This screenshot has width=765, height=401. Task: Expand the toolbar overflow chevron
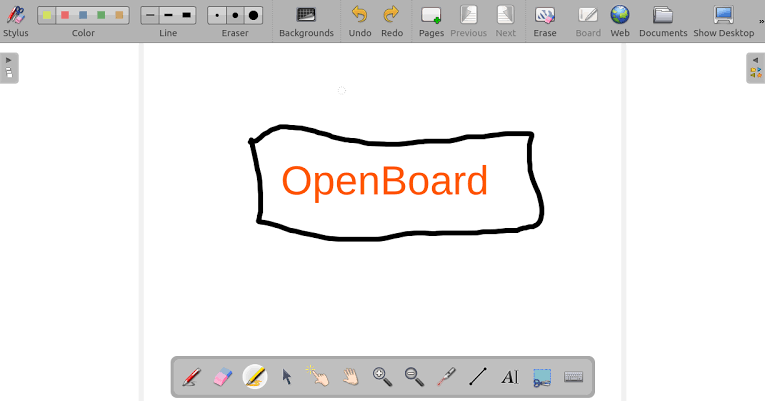[761, 21]
